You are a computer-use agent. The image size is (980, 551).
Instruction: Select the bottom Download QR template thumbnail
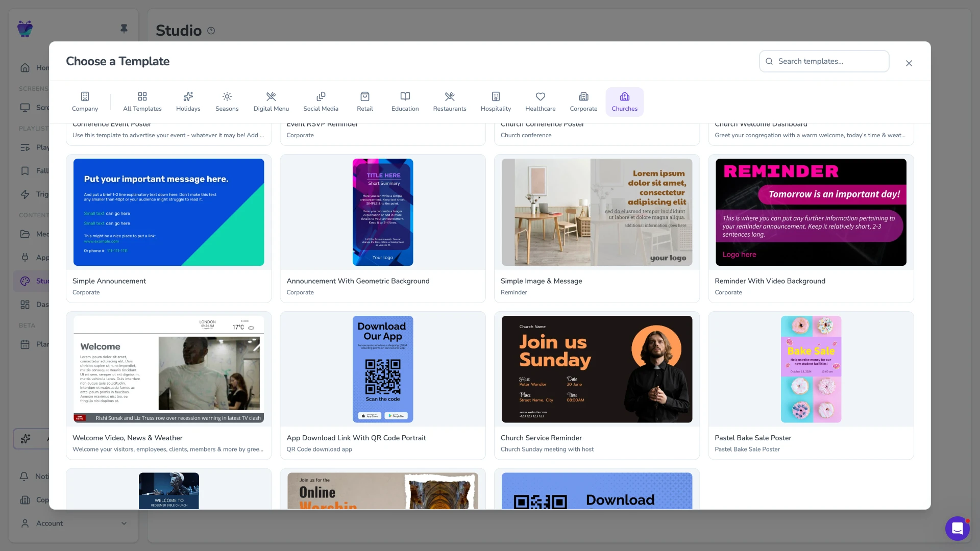coord(597,491)
